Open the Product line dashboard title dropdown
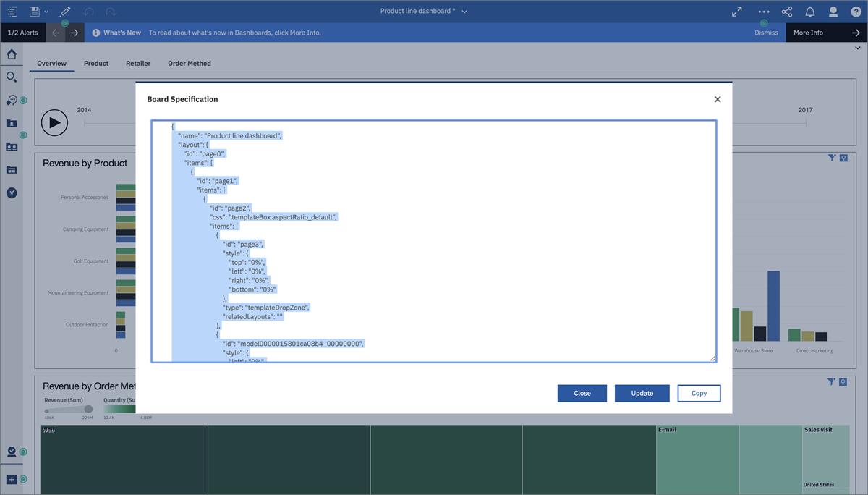Image resolution: width=868 pixels, height=495 pixels. point(465,11)
